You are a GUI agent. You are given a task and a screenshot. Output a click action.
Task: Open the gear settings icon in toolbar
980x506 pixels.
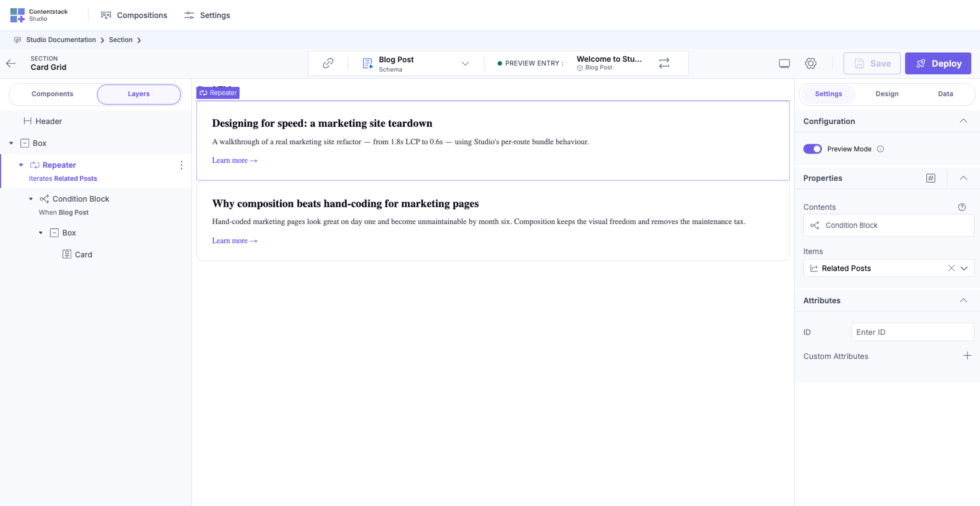tap(810, 64)
